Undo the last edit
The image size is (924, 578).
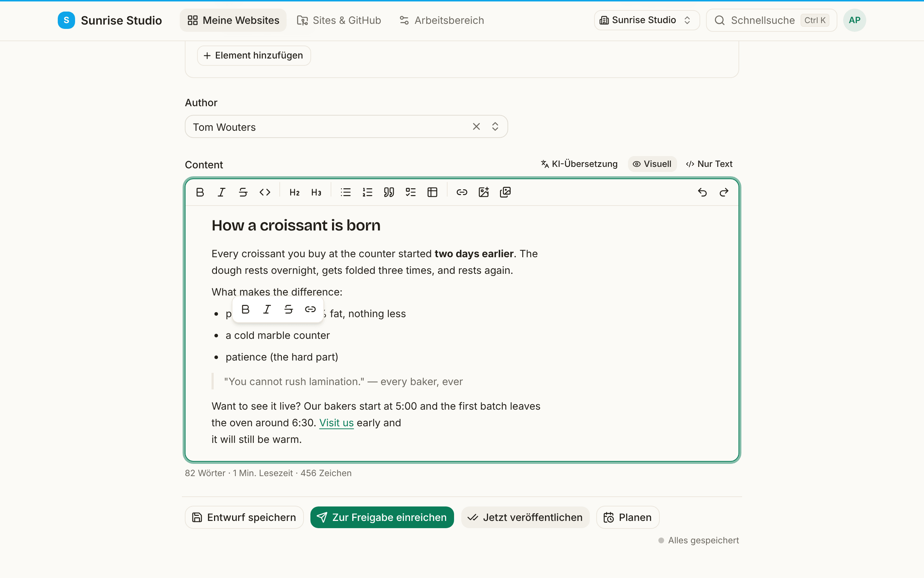pos(702,192)
